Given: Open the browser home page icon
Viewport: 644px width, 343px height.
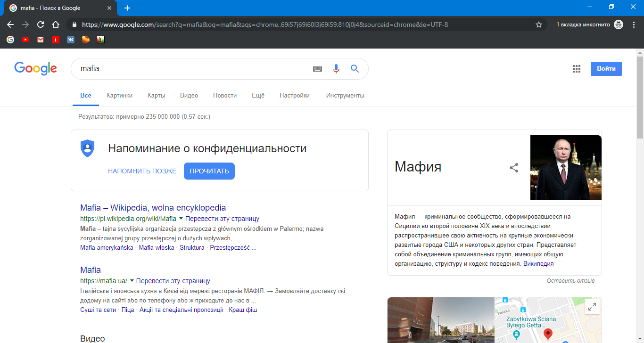Looking at the screenshot, I should (56, 24).
